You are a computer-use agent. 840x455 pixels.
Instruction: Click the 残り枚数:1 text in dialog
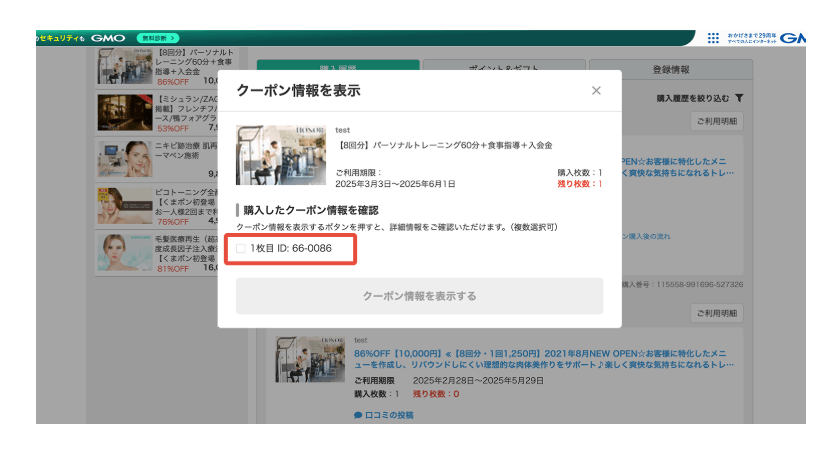click(x=580, y=184)
